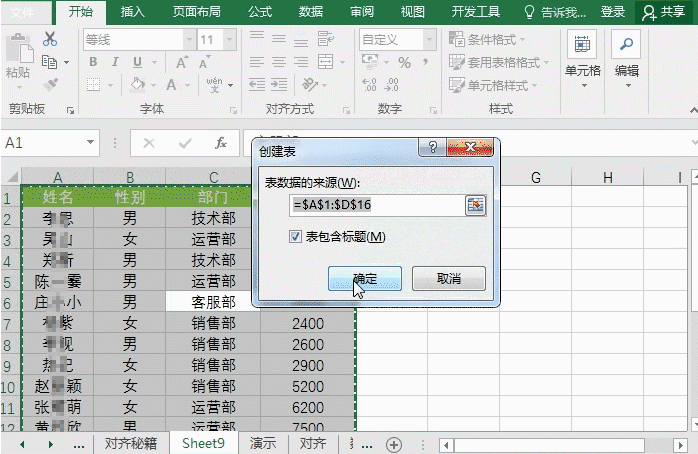Click the middle align icon

click(279, 39)
